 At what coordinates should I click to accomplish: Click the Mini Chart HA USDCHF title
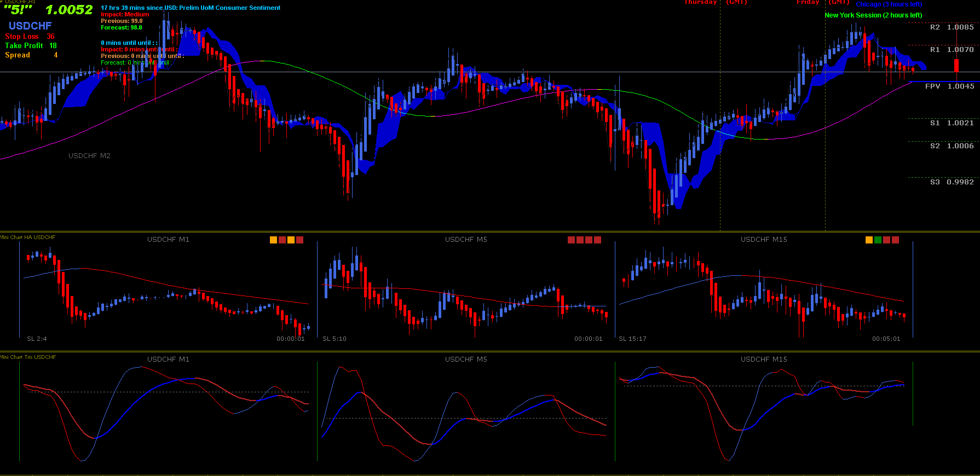[28, 237]
